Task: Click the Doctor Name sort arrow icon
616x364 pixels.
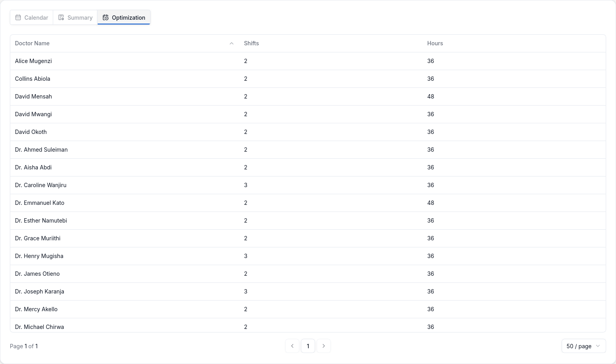Action: [232, 43]
